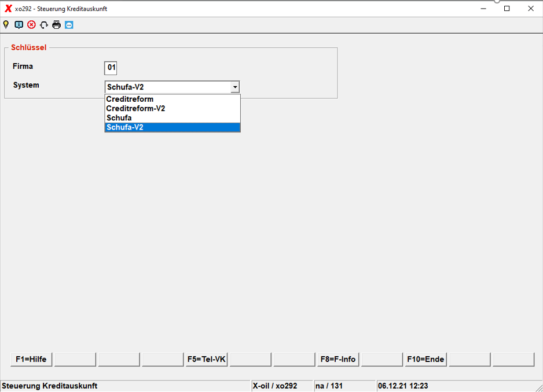Click the lightbulb hint icon
The image size is (543, 392).
[x=6, y=24]
